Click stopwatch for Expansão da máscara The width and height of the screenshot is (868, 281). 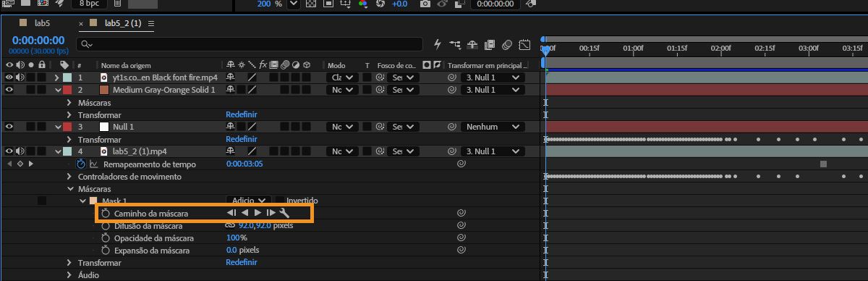click(x=106, y=250)
